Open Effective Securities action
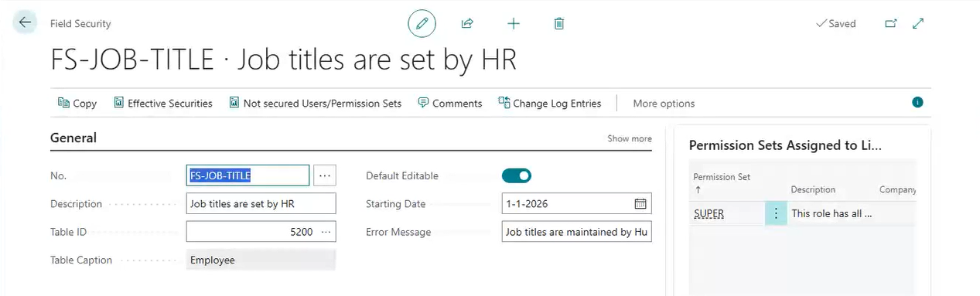980x296 pixels. (163, 103)
